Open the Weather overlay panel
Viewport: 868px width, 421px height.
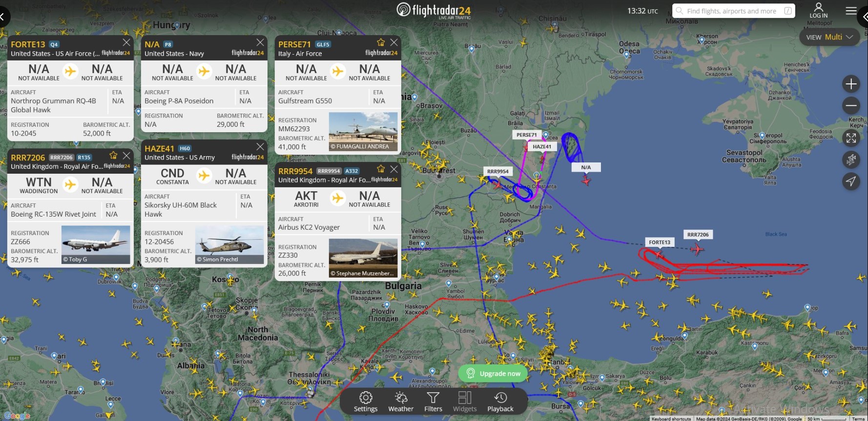401,401
